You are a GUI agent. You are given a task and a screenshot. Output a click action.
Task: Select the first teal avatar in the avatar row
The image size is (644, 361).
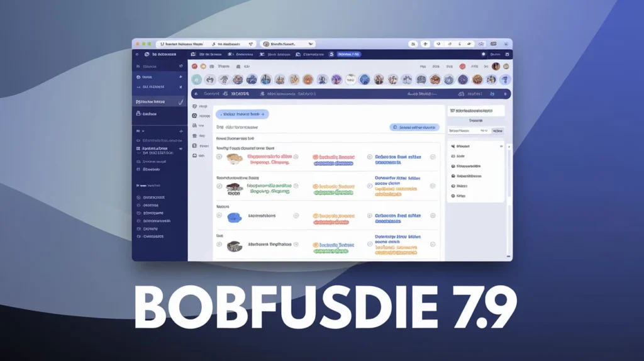coord(197,80)
